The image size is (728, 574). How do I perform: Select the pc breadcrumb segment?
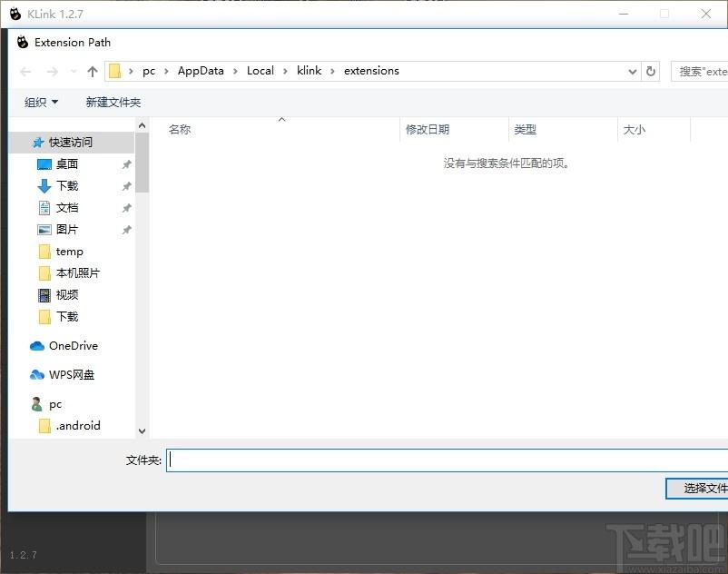click(x=149, y=71)
